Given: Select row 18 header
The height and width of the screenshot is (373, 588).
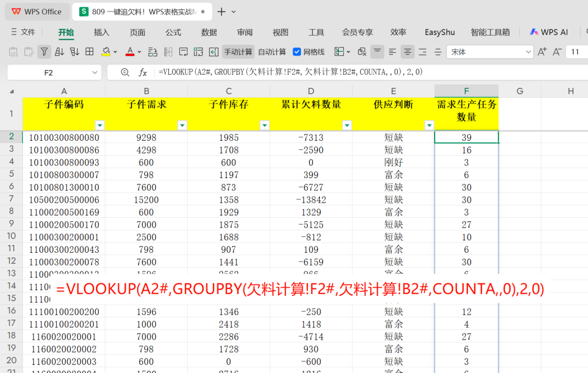Looking at the screenshot, I should click(11, 336).
